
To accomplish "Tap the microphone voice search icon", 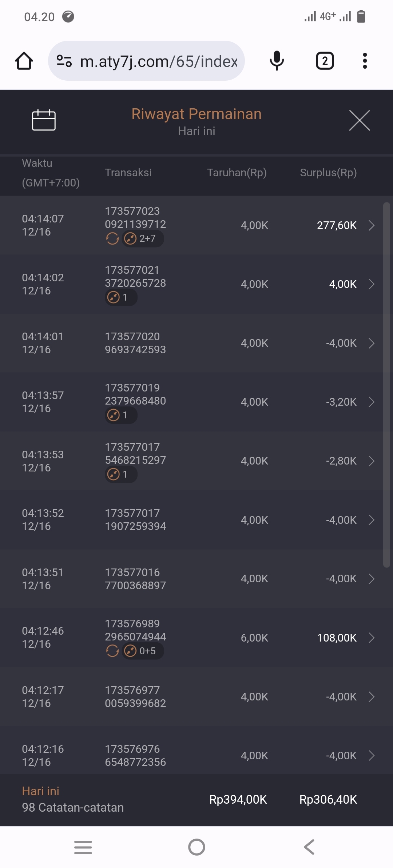I will (x=277, y=61).
